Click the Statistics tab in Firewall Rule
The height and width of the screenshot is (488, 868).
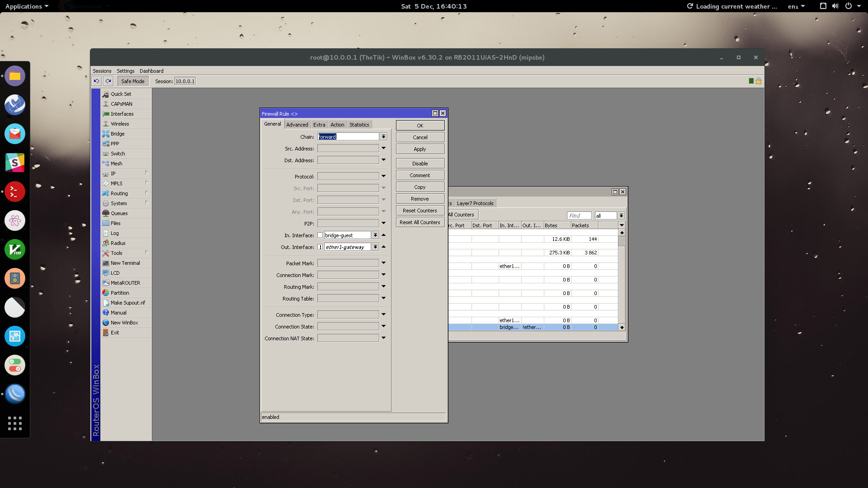(x=359, y=125)
